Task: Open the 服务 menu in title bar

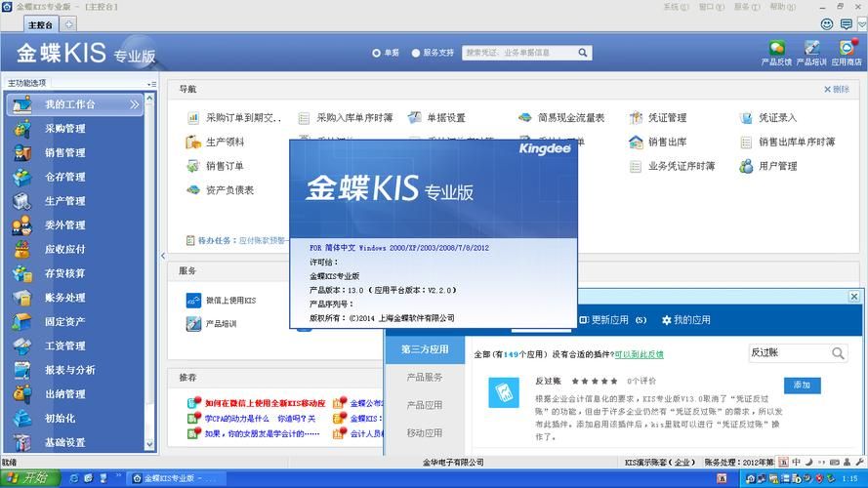Action: 747,7
